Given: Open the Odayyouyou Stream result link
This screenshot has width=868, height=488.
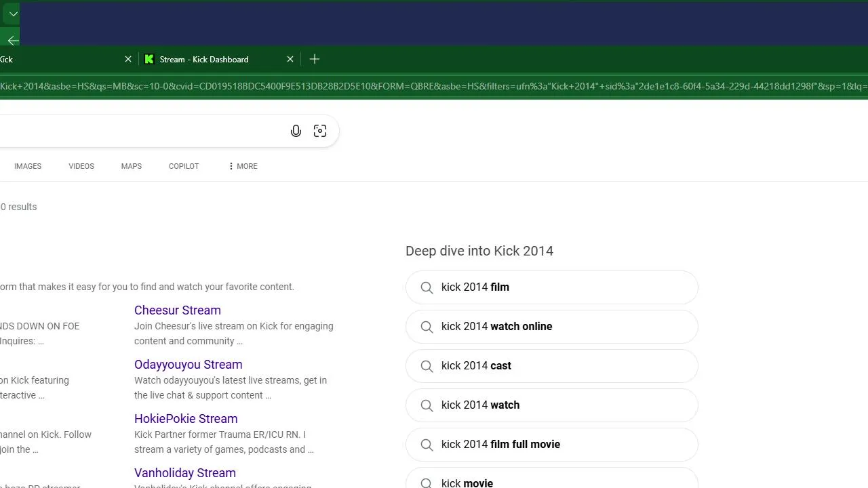Looking at the screenshot, I should [x=189, y=365].
